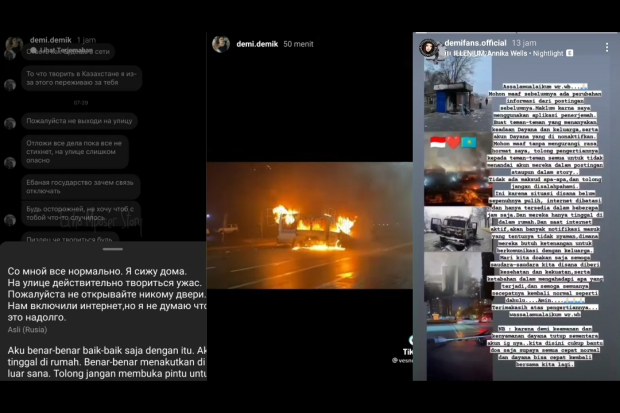The height and width of the screenshot is (413, 620).
Task: Tap the music bars icon before ILLENIUM
Action: pos(448,53)
